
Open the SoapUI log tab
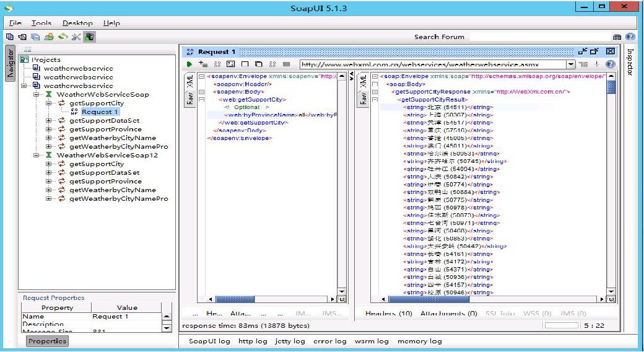click(209, 341)
